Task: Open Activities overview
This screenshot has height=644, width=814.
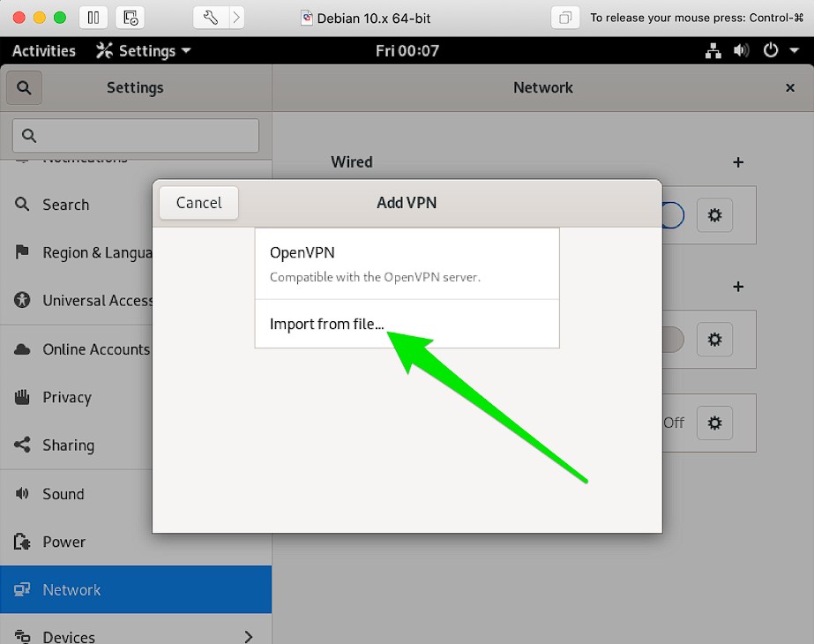Action: point(43,51)
